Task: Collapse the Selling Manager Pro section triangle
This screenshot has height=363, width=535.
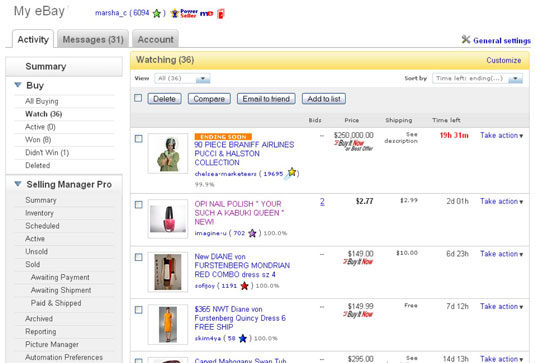Action: (18, 184)
